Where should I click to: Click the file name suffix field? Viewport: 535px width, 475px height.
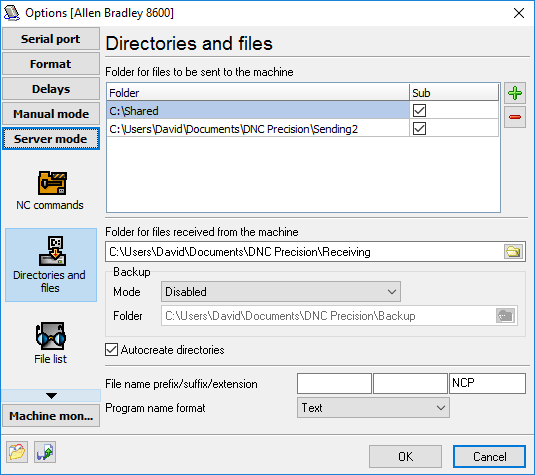[x=410, y=383]
